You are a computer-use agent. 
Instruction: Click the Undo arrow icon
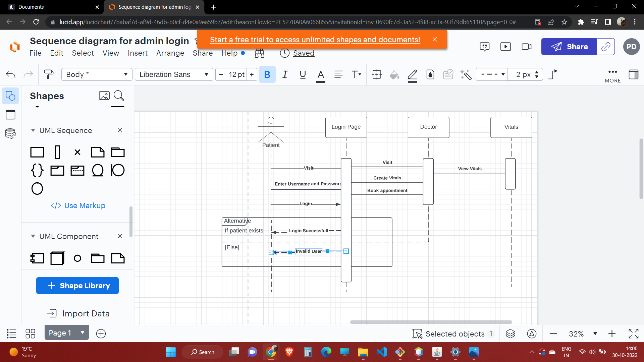pyautogui.click(x=11, y=74)
